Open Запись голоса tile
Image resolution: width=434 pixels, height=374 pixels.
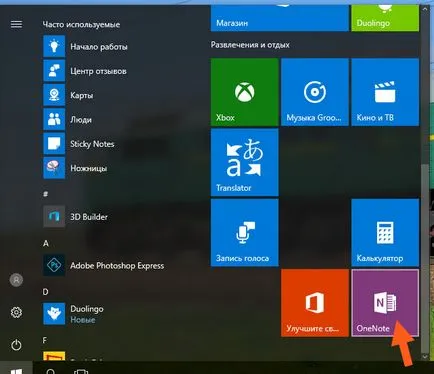(x=245, y=233)
